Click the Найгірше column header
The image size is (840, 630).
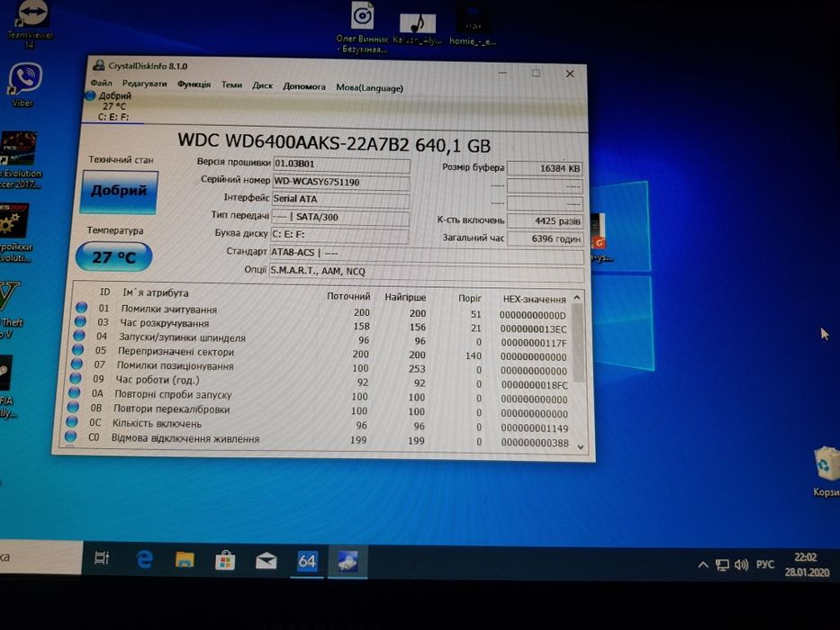tap(405, 297)
